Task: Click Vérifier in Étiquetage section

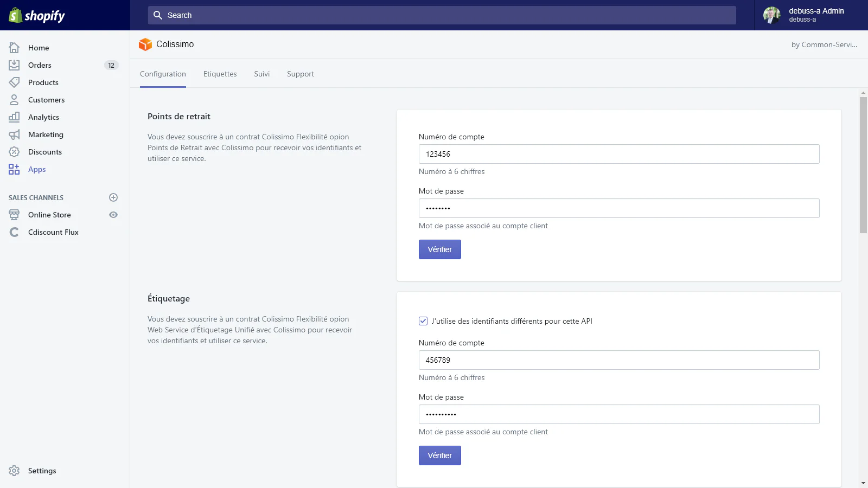Action: pos(440,455)
